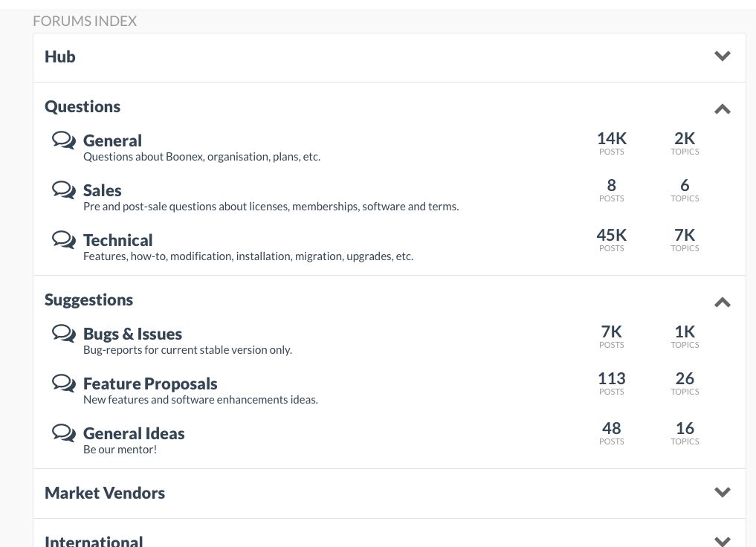Click the chat icon beside Bugs & Issues

pyautogui.click(x=64, y=334)
